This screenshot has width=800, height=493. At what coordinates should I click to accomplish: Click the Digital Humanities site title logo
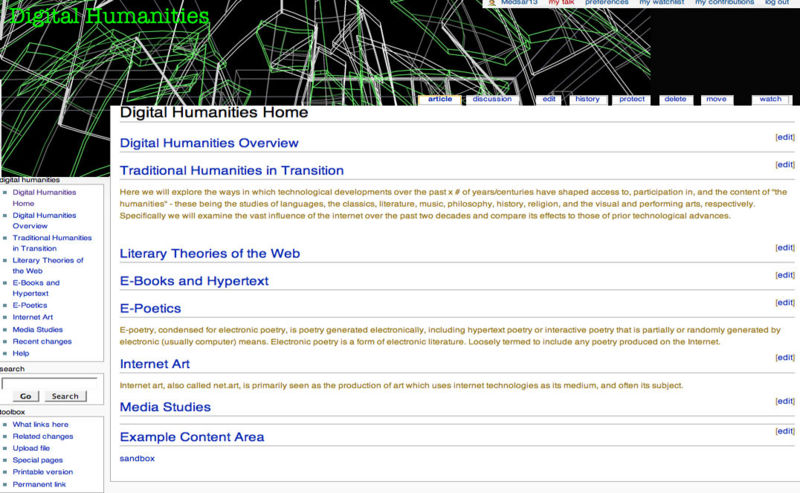pos(109,16)
